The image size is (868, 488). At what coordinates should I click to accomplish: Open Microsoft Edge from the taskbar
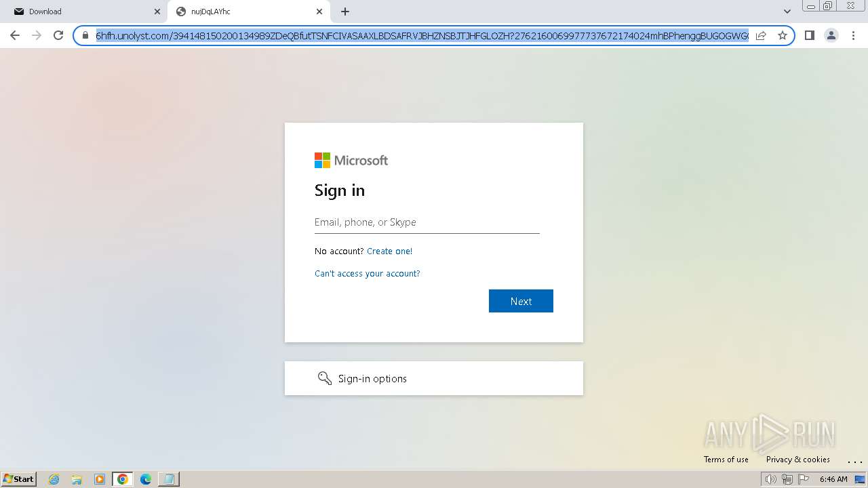click(145, 479)
